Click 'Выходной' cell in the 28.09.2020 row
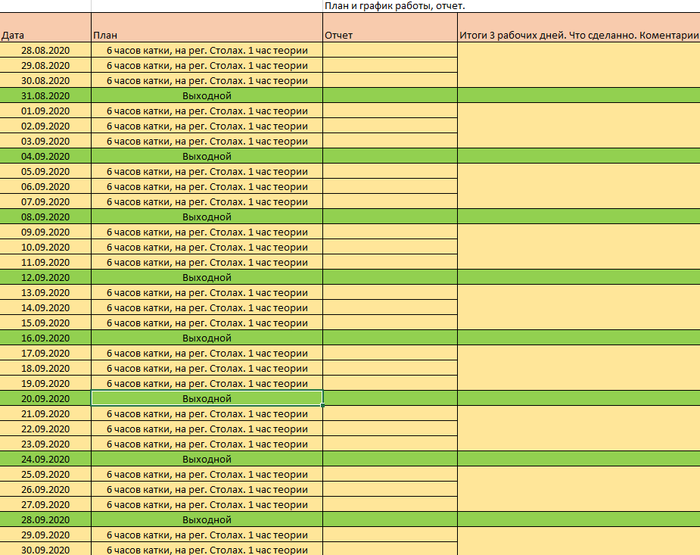Screen dimensions: 700x555 pos(207,520)
